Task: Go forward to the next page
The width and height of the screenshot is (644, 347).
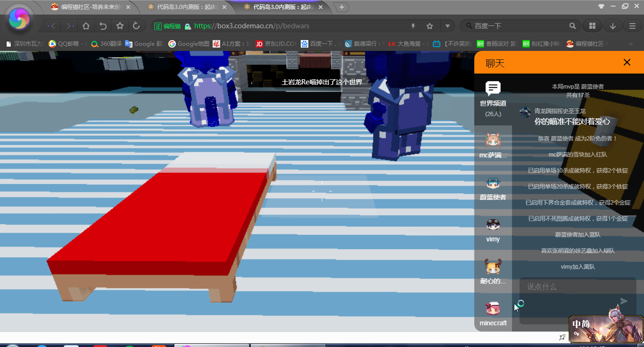Action: click(x=69, y=26)
